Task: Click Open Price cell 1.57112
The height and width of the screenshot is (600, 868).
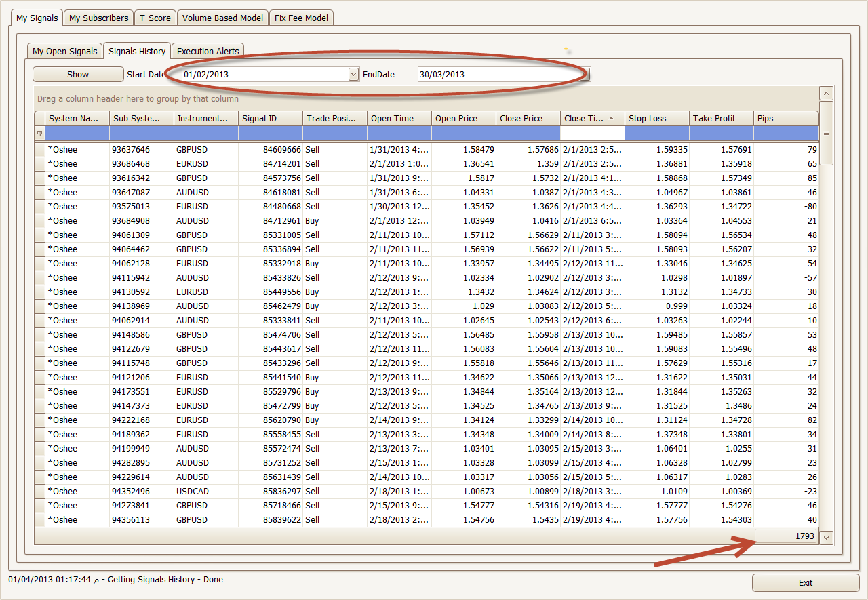Action: coord(464,235)
